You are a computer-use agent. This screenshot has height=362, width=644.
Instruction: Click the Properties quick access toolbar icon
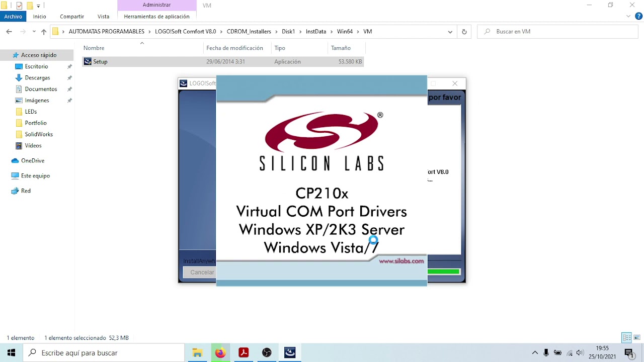(x=19, y=6)
